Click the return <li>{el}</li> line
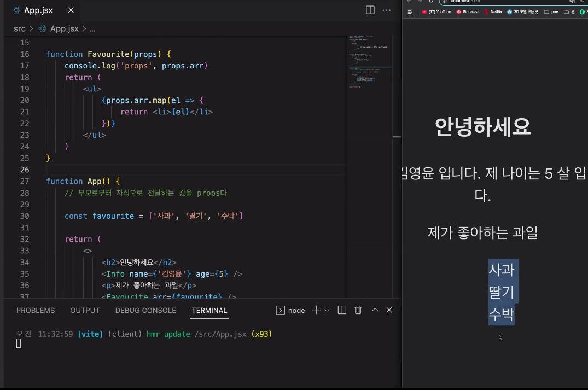Viewport: 588px width, 390px height. pos(166,112)
